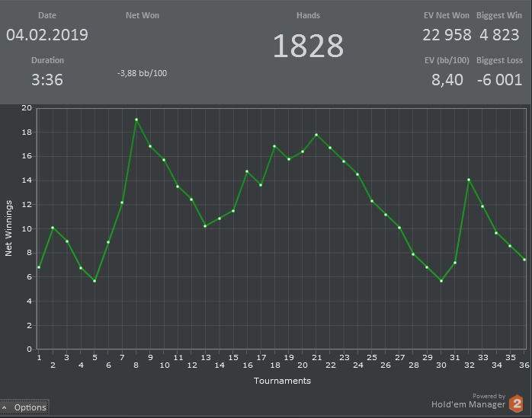Select the data point at tournament 18

[274, 146]
